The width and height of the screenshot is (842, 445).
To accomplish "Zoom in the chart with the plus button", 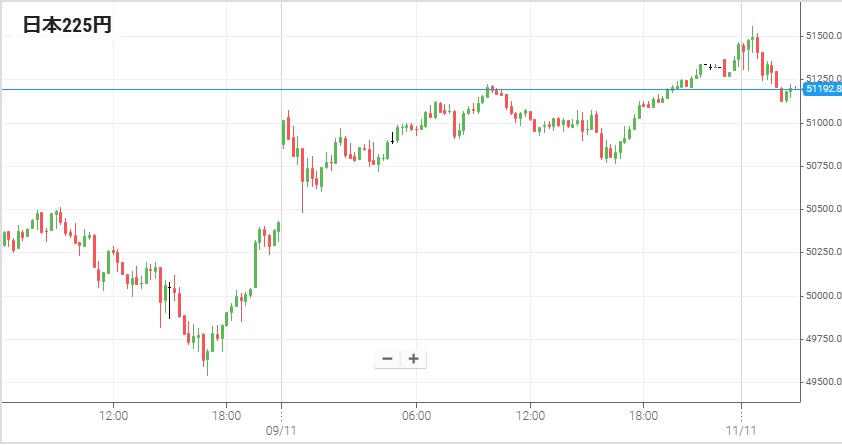I will (413, 359).
